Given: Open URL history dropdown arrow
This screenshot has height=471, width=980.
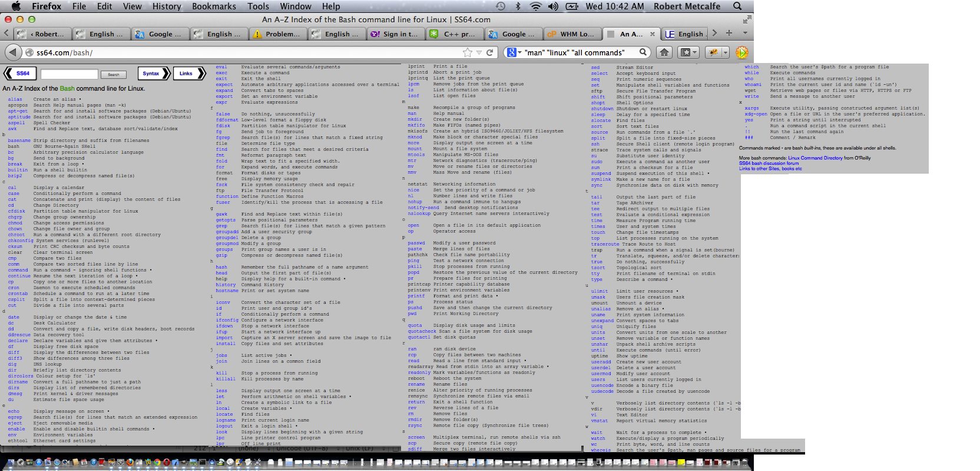Looking at the screenshot, I should 479,52.
